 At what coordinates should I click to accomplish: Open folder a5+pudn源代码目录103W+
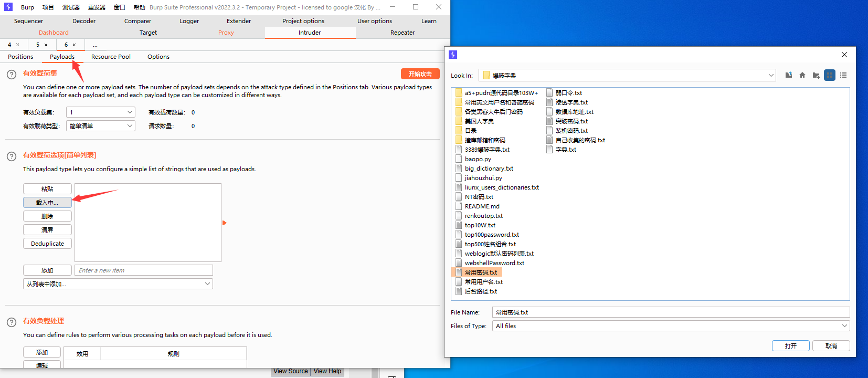pos(496,93)
